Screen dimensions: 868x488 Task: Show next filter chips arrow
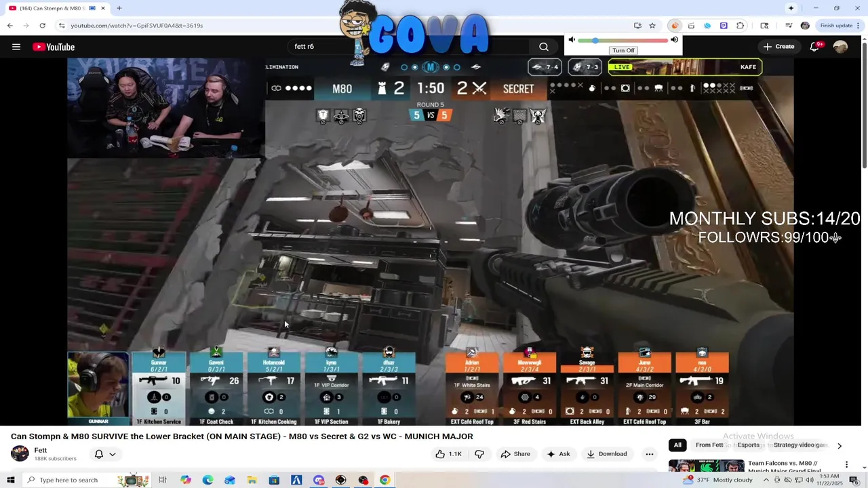click(x=840, y=446)
